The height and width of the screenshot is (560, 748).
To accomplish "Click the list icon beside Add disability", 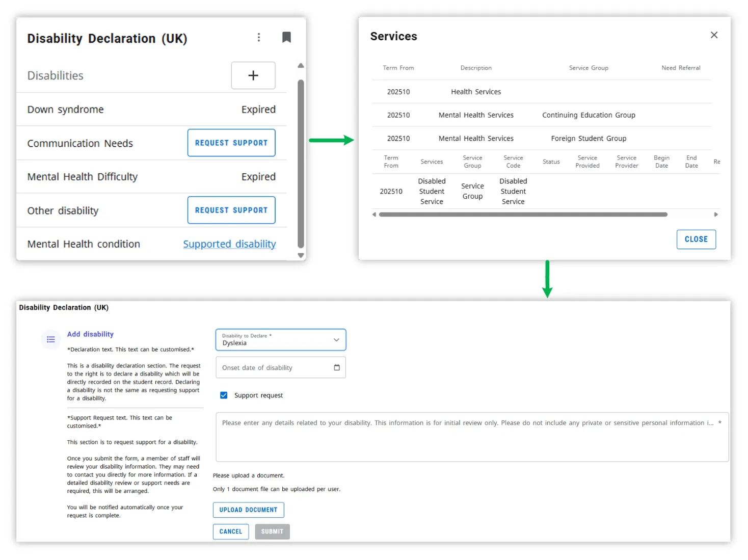I will [51, 339].
